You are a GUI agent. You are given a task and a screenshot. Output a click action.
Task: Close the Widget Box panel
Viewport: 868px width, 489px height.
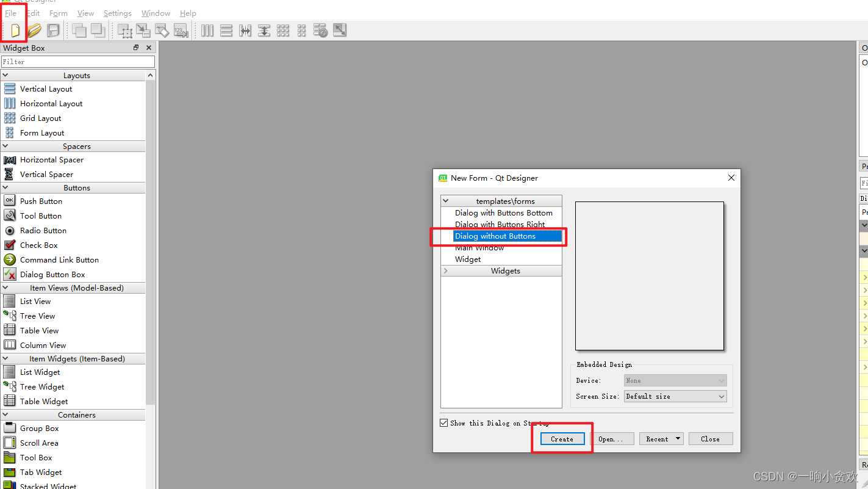[x=148, y=48]
